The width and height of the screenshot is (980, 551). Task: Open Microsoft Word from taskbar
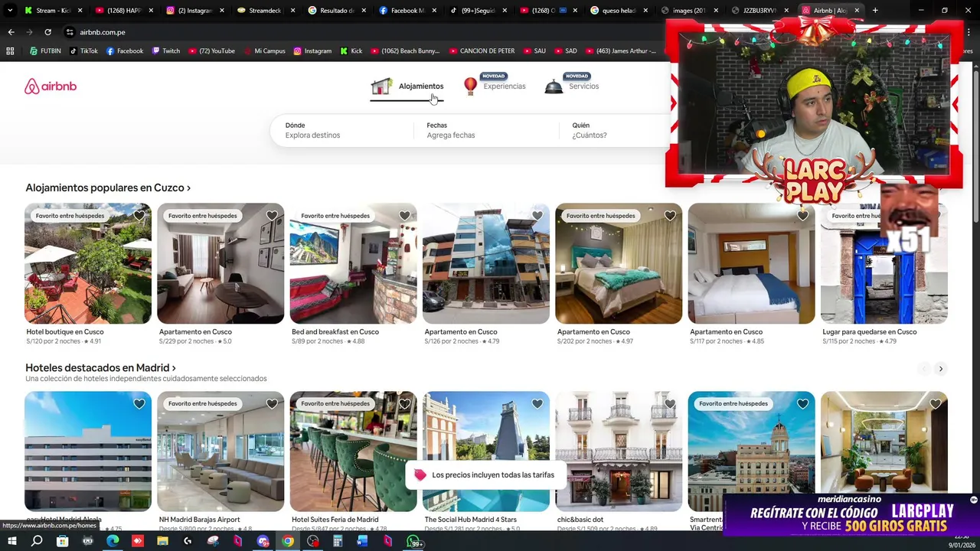click(x=363, y=542)
